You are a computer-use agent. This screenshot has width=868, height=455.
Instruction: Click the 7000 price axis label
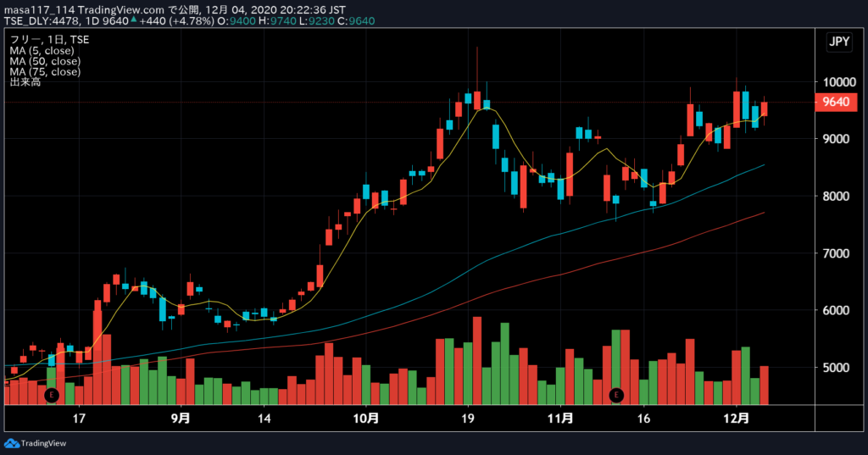(x=836, y=253)
